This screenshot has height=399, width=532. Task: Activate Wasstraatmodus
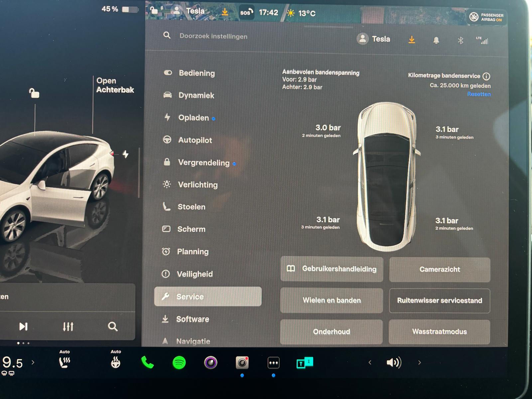coord(439,332)
